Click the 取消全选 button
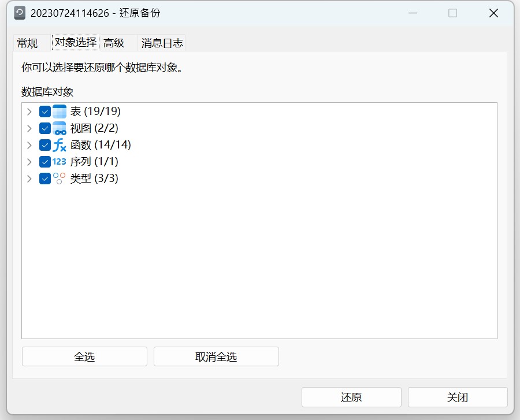Screen dimensions: 520x420 (x=216, y=356)
